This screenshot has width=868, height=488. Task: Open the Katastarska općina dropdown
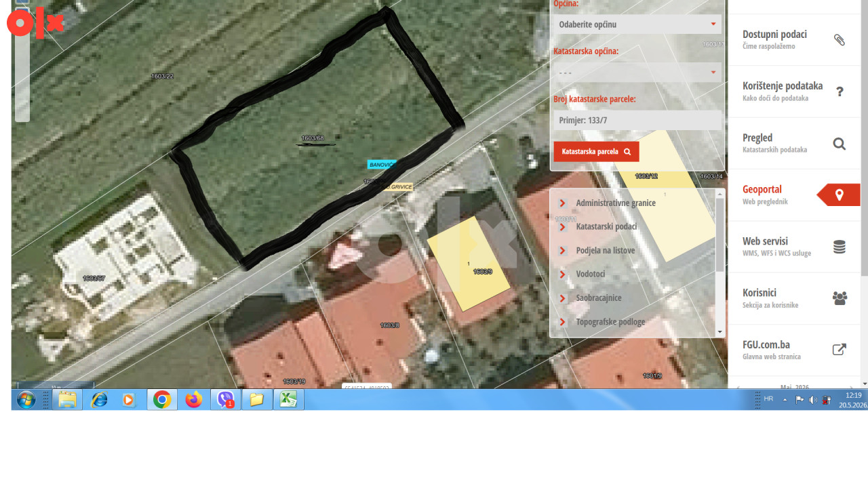click(x=637, y=73)
